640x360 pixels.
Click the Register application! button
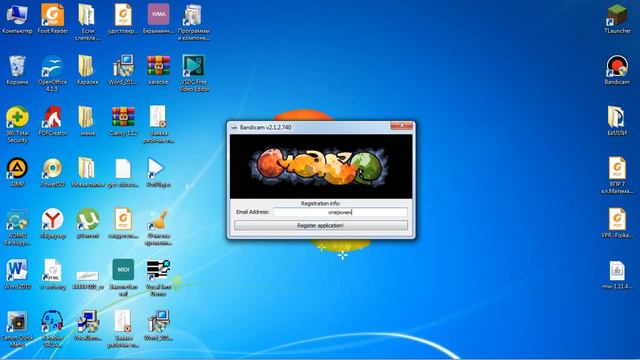[321, 225]
